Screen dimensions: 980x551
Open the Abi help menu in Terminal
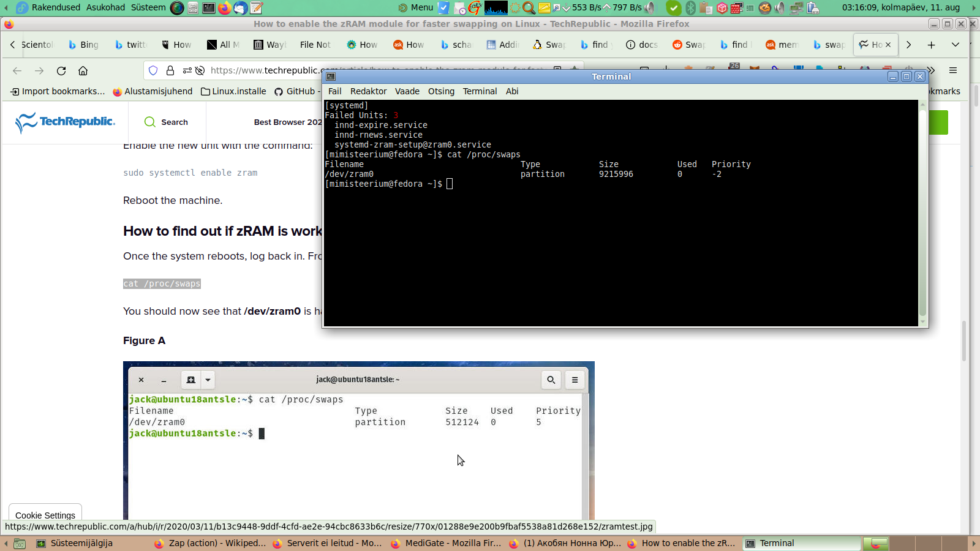click(512, 91)
